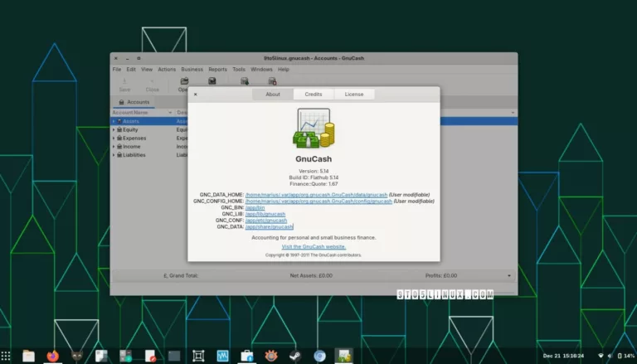637x364 pixels.
Task: Click the Close toolbar icon
Action: pos(152,82)
